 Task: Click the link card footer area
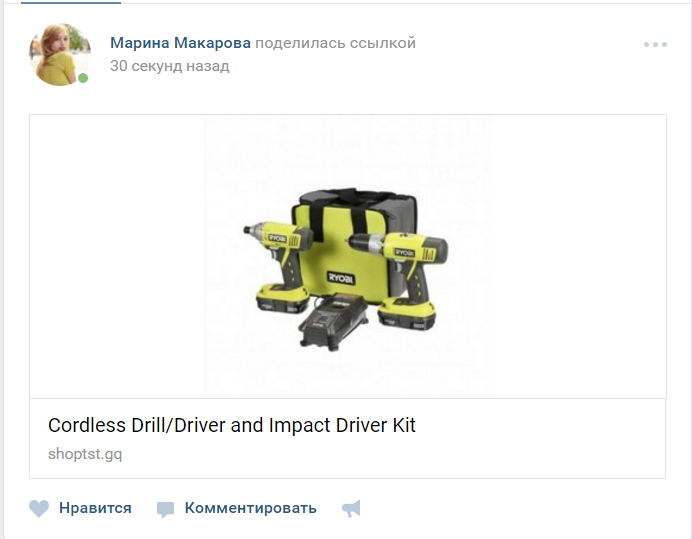[348, 438]
